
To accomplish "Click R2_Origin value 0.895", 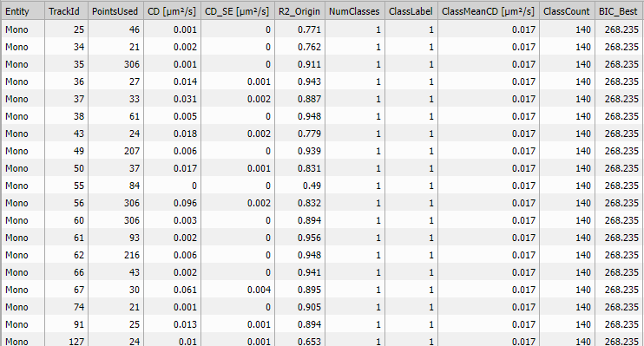I will pyautogui.click(x=309, y=290).
